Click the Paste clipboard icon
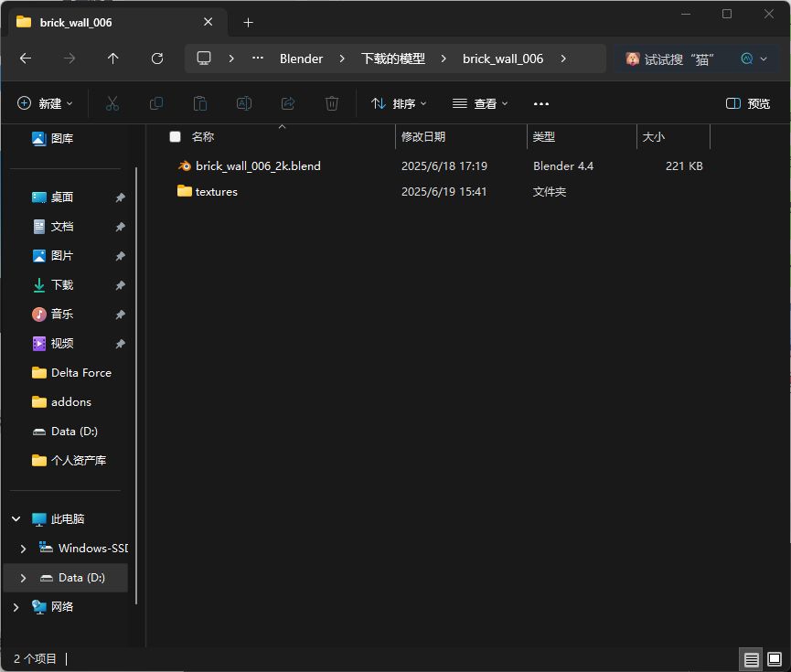The width and height of the screenshot is (791, 672). pos(200,103)
